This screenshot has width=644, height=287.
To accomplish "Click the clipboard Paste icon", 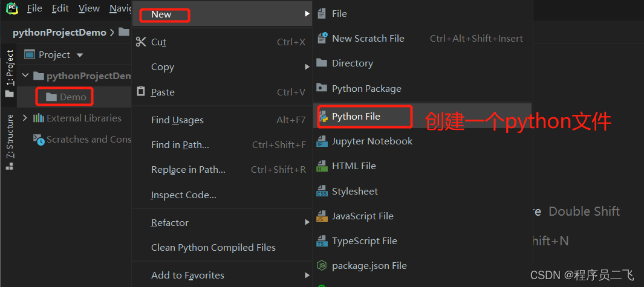I will pos(141,91).
